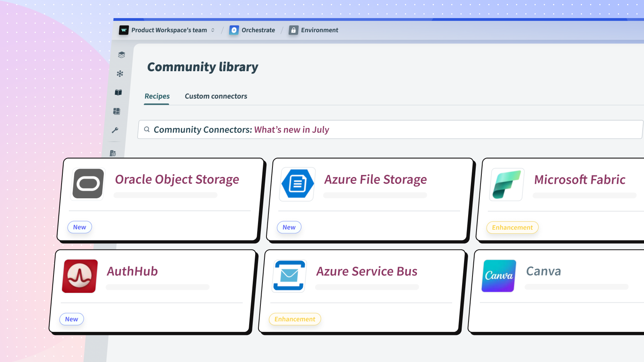Click the Orchestrate breadcrumb icon
644x362 pixels.
(234, 30)
